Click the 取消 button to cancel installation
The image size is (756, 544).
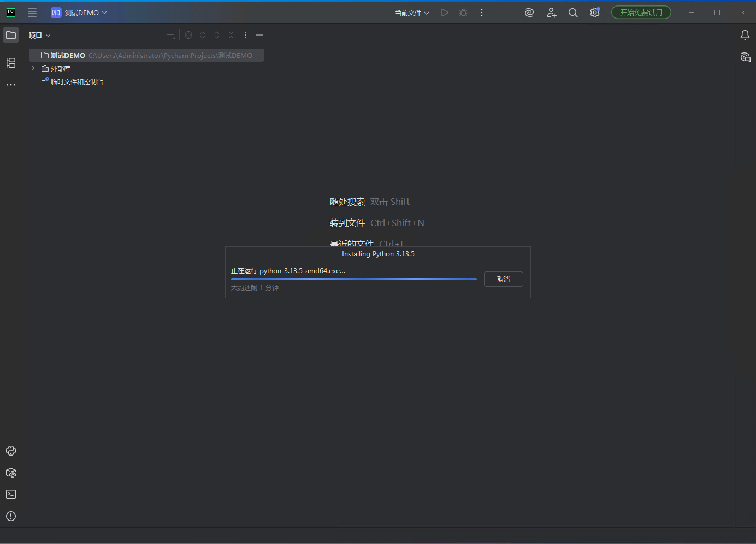[503, 279]
